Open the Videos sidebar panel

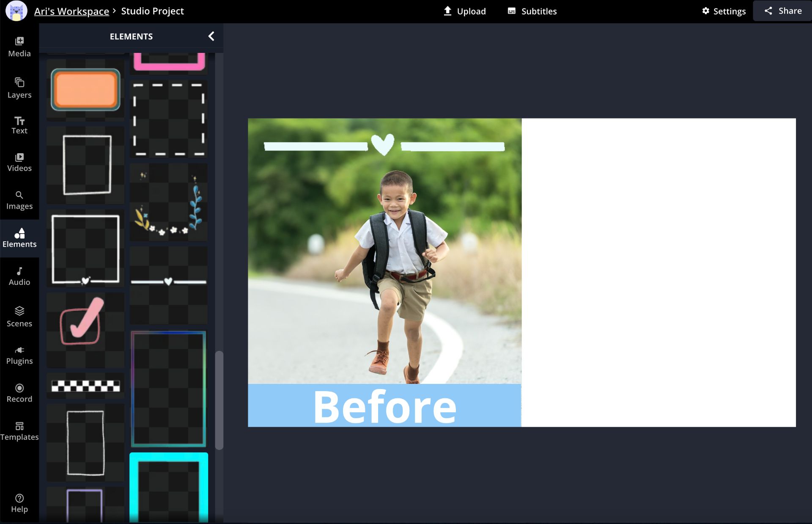(x=19, y=163)
